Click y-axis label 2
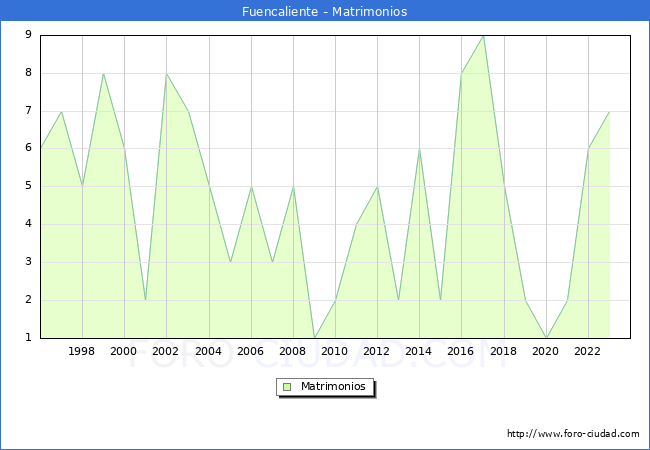 coord(28,300)
